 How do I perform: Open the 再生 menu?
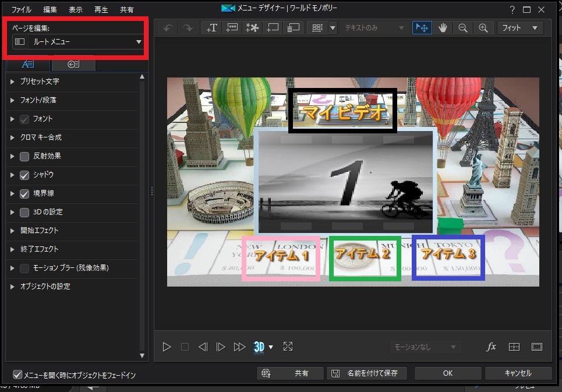(101, 10)
